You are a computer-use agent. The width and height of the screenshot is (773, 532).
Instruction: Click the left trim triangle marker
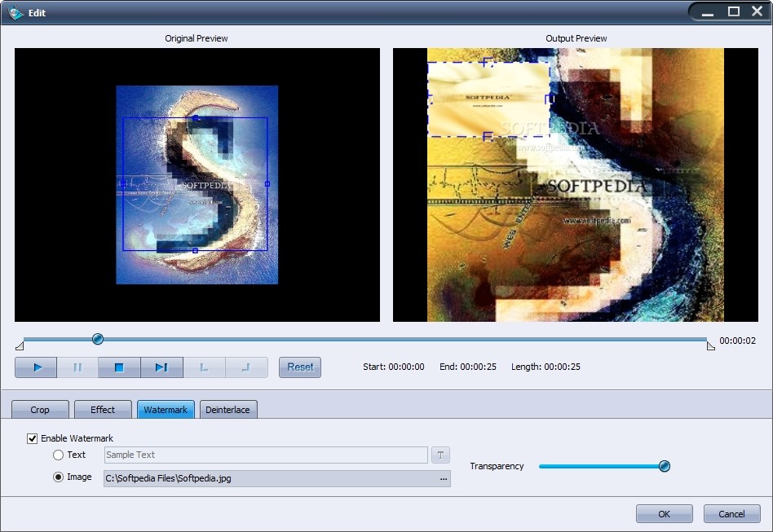point(20,345)
